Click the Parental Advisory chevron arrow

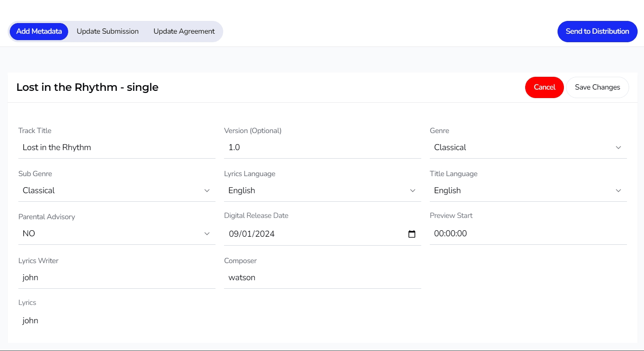[207, 234]
